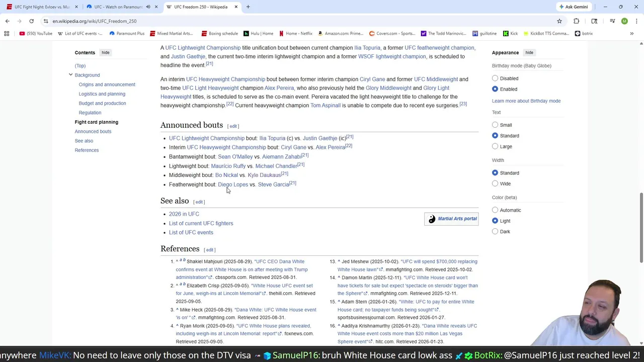Jump to Announced bouts in contents

93,131
